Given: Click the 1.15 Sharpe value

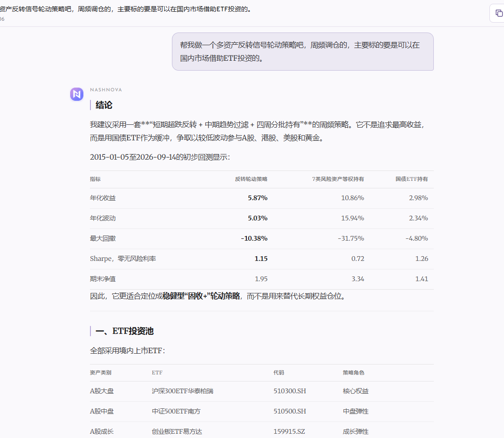Looking at the screenshot, I should click(261, 259).
